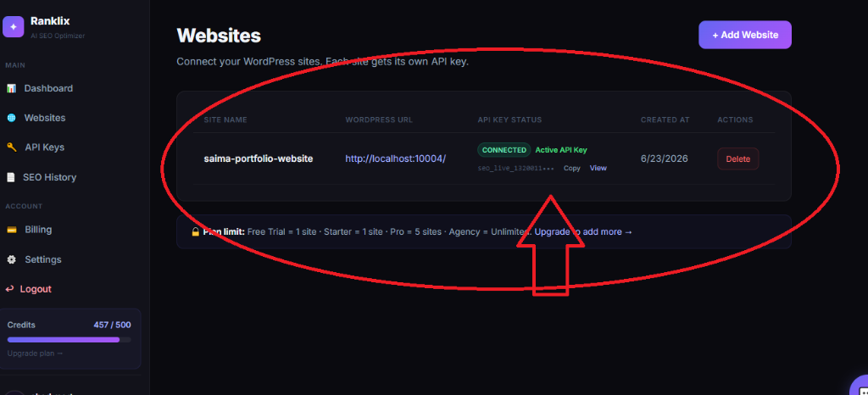View the full API key
This screenshot has height=395, width=868.
pos(598,168)
